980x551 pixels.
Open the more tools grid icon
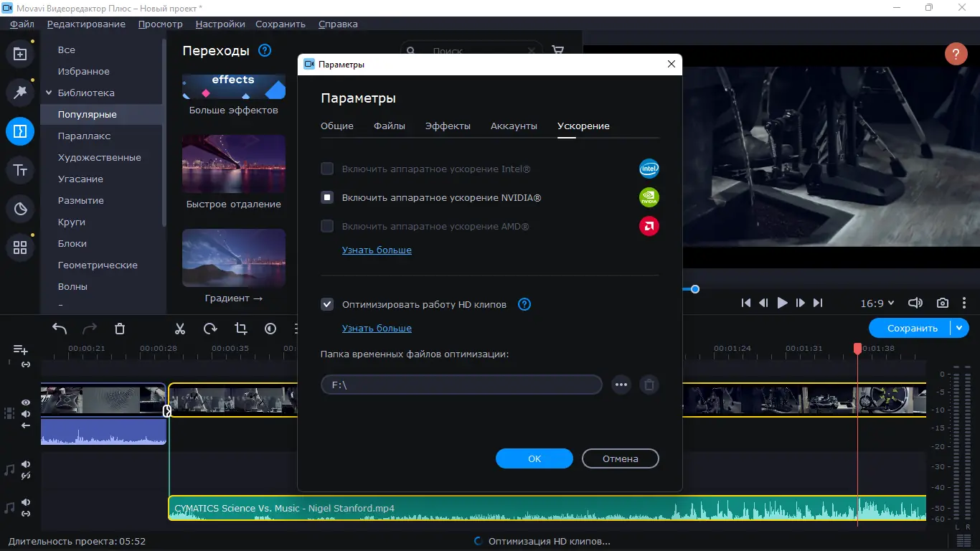[x=20, y=248]
